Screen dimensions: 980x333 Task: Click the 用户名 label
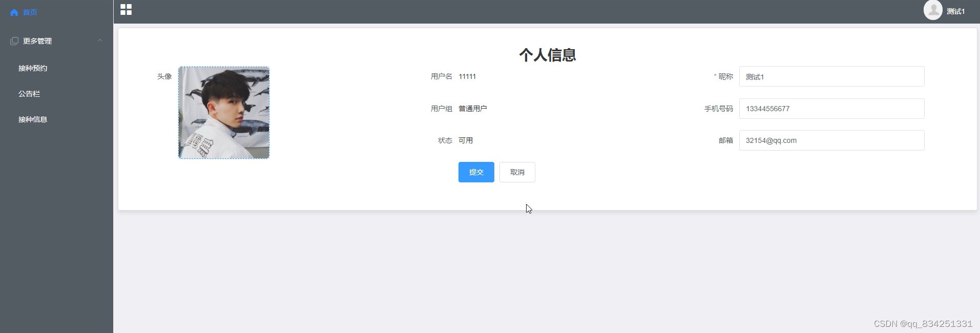pyautogui.click(x=441, y=76)
